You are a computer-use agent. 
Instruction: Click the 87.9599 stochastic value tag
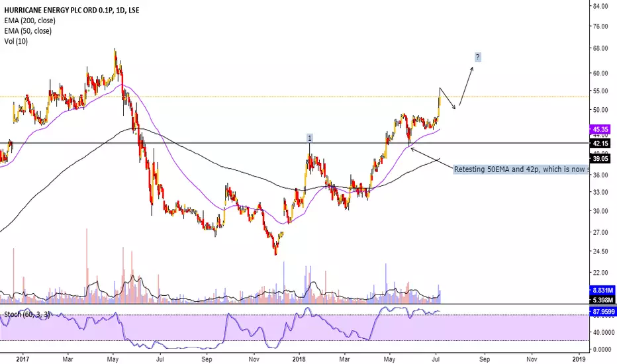pyautogui.click(x=602, y=312)
